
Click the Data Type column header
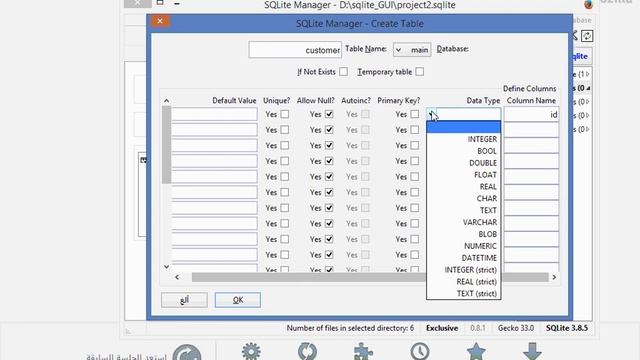point(483,100)
